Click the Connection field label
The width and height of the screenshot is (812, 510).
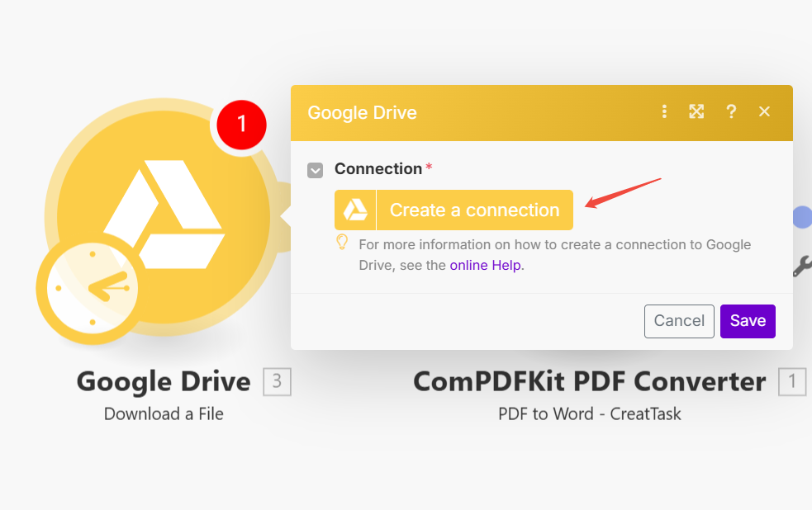pos(378,168)
